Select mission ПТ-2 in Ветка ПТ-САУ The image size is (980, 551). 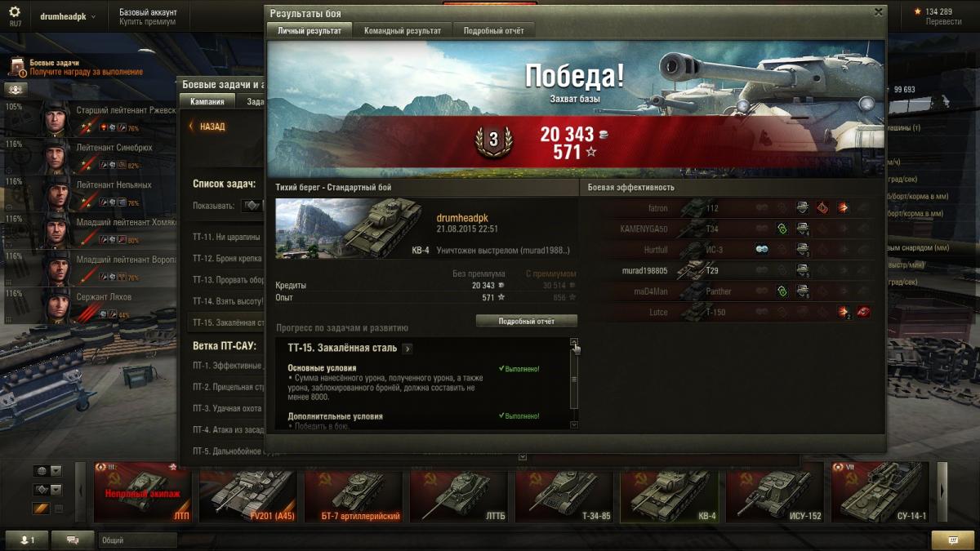tap(227, 387)
